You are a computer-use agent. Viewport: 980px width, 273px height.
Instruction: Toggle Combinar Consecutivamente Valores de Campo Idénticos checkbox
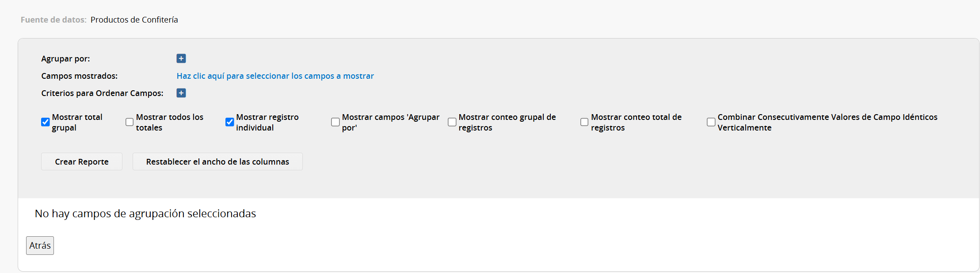711,122
